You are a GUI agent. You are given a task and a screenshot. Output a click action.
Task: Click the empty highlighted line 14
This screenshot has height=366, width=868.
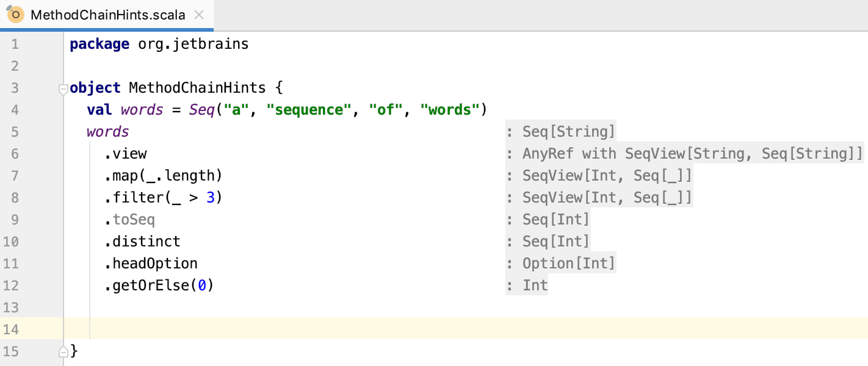coord(183,329)
